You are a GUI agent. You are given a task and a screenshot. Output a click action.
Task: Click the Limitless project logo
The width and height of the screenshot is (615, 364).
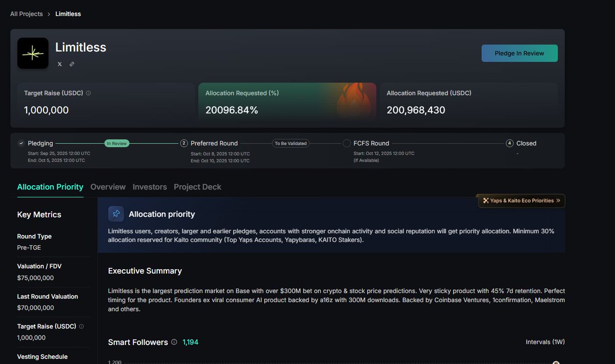click(x=33, y=53)
